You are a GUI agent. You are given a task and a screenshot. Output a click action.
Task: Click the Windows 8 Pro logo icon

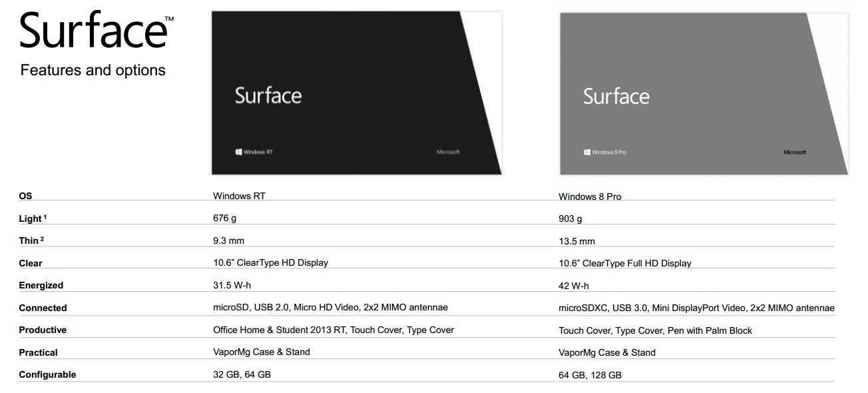pos(587,153)
